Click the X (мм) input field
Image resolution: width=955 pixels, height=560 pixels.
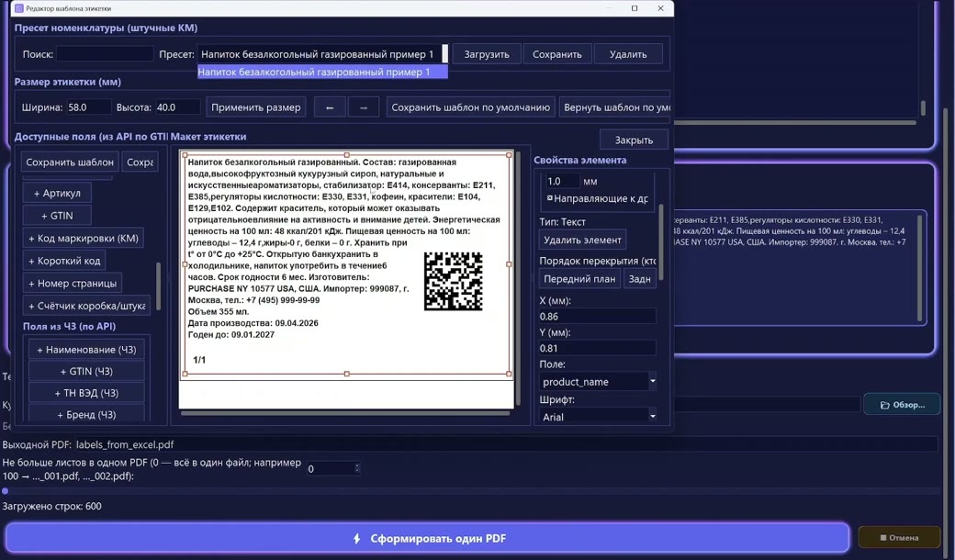pos(597,316)
